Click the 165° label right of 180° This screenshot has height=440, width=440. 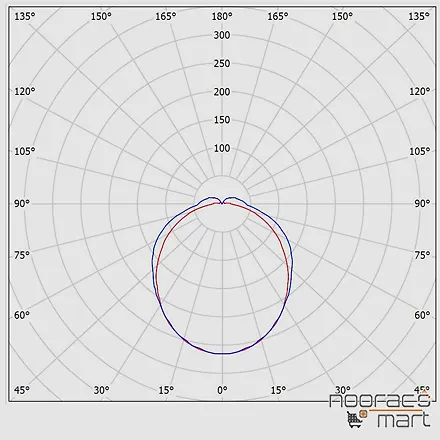point(278,16)
